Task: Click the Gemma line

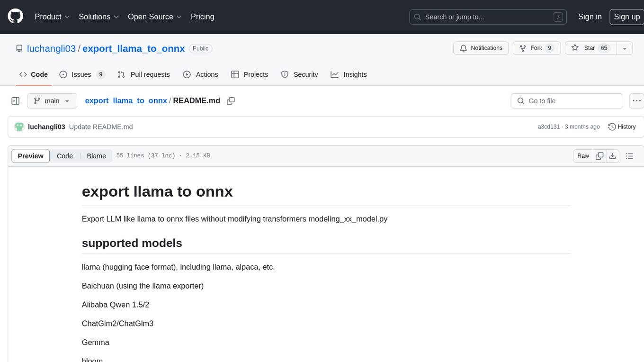Action: tap(96, 343)
